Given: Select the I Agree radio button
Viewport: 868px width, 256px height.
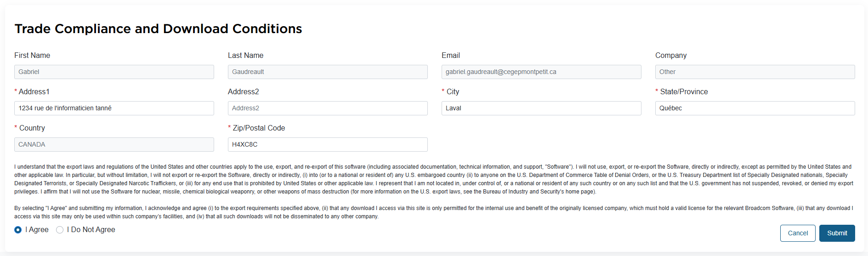Looking at the screenshot, I should [18, 230].
